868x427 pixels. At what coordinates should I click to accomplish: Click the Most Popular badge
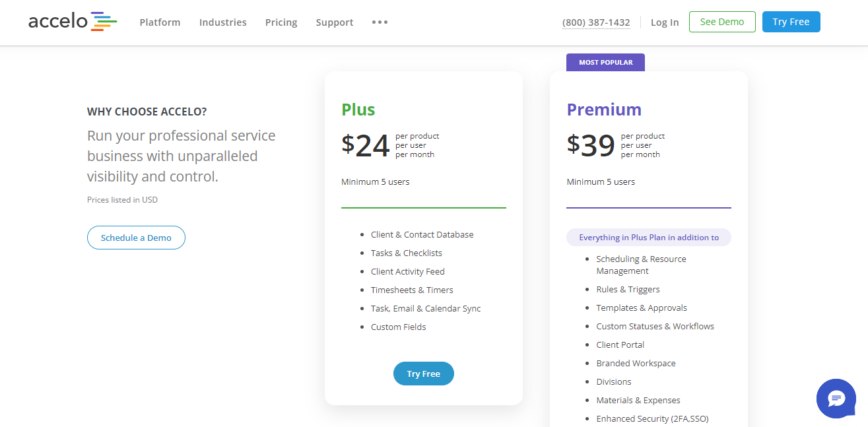coord(605,63)
